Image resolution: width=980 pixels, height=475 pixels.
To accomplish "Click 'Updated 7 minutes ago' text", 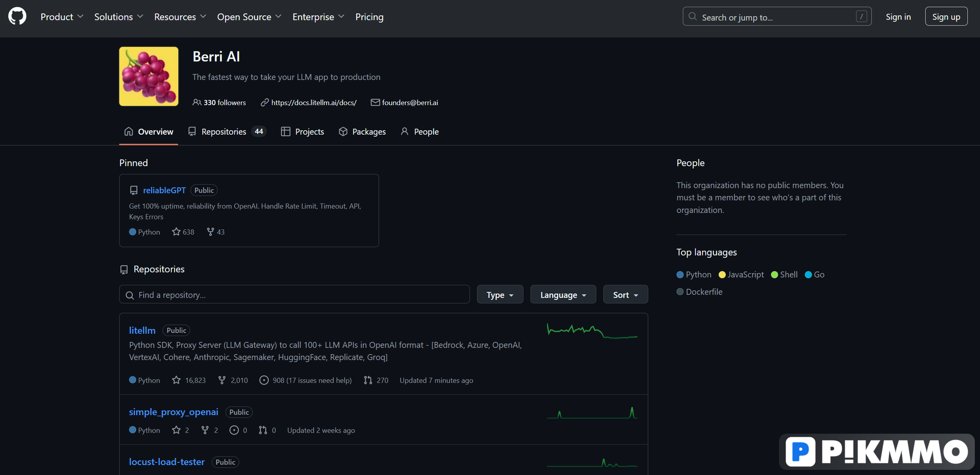I will pyautogui.click(x=436, y=381).
